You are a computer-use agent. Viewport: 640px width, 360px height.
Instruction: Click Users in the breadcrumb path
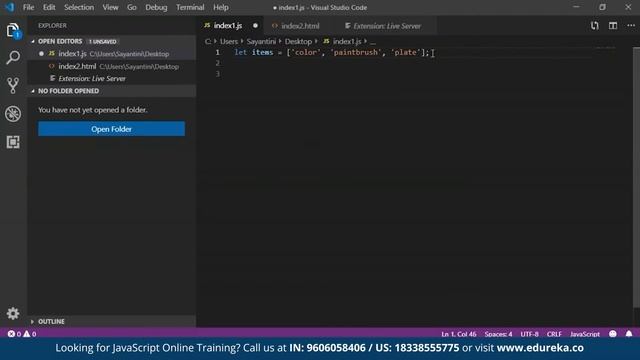[x=229, y=41]
